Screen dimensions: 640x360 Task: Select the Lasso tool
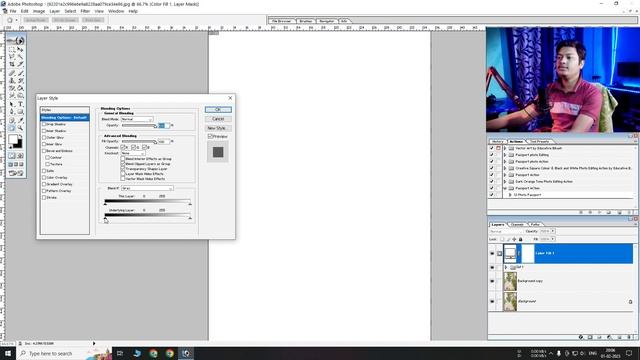point(12,57)
